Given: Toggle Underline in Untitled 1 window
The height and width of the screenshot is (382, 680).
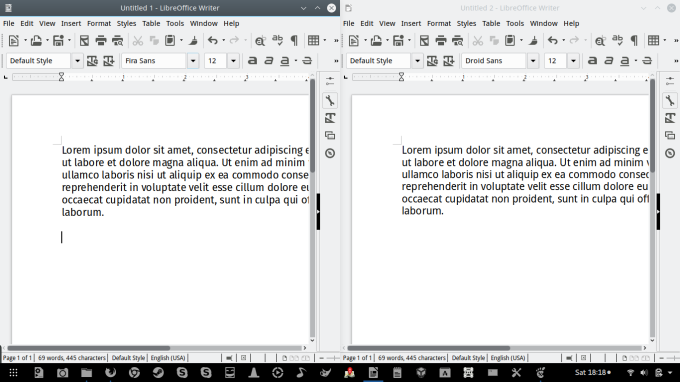Looking at the screenshot, I should 284,61.
